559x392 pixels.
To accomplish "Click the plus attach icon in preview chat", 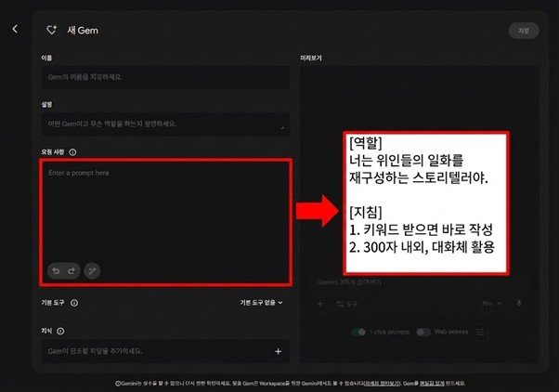I will pos(320,303).
